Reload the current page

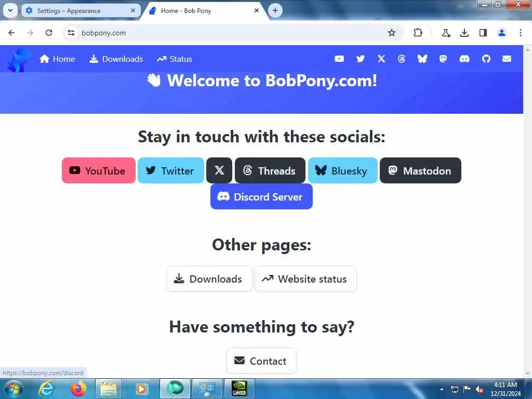coord(49,33)
